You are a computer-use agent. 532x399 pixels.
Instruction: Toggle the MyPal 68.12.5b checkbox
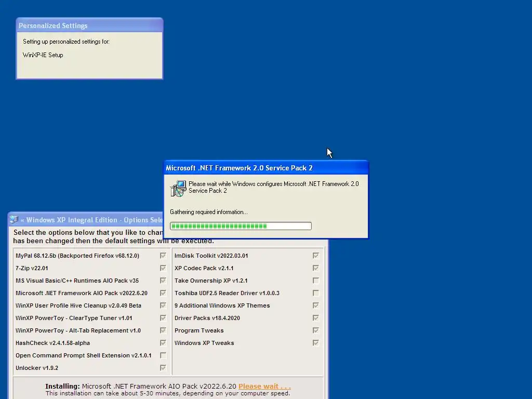point(163,256)
